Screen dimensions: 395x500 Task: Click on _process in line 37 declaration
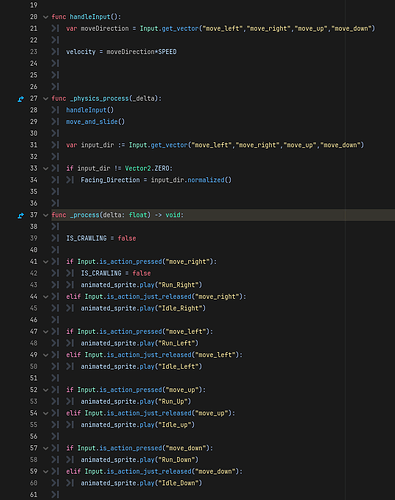click(x=84, y=215)
